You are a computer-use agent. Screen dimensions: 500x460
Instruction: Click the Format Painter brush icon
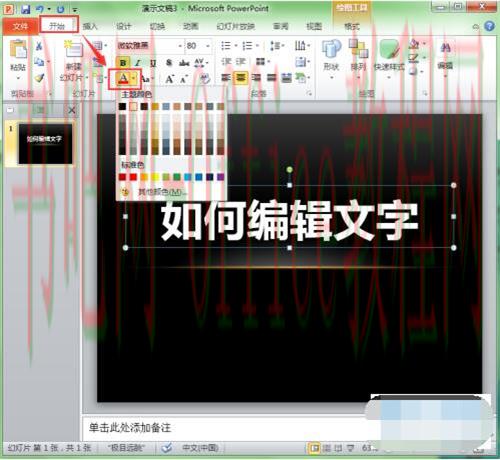click(39, 78)
